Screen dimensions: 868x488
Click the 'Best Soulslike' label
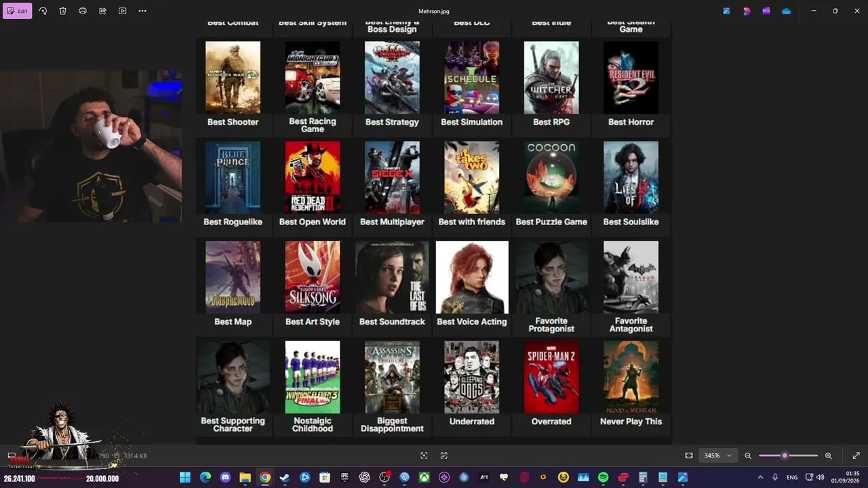point(631,222)
